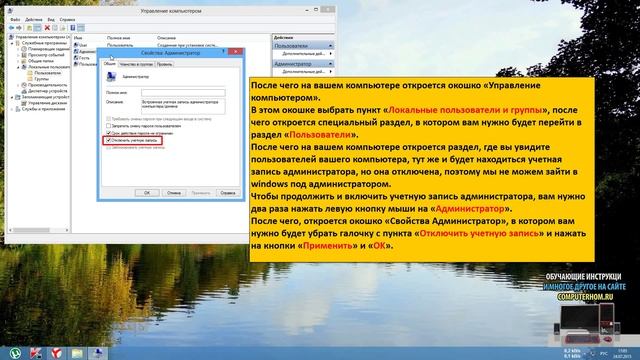Screen dimensions: 640x360
Task: Open the 'Вид' menu
Action: coord(51,20)
